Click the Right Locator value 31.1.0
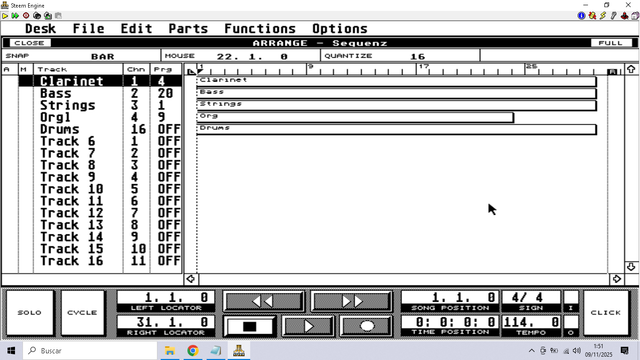This screenshot has height=360, width=640. pyautogui.click(x=166, y=322)
